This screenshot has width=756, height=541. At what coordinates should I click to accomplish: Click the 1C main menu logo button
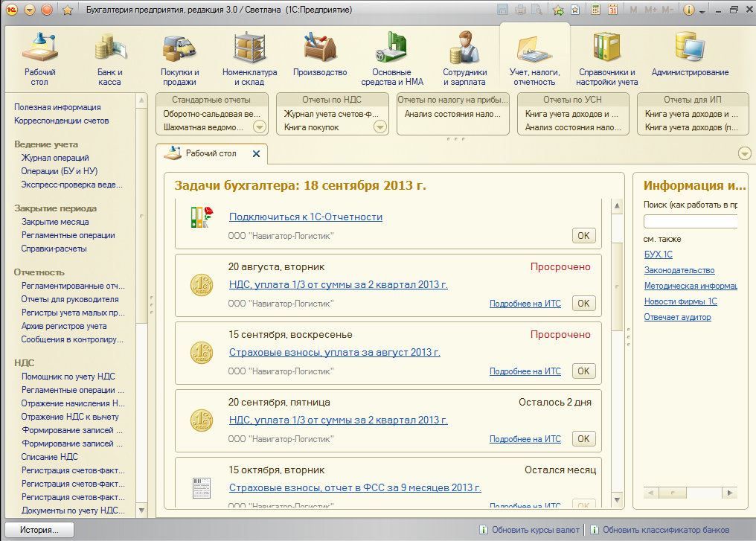click(12, 10)
